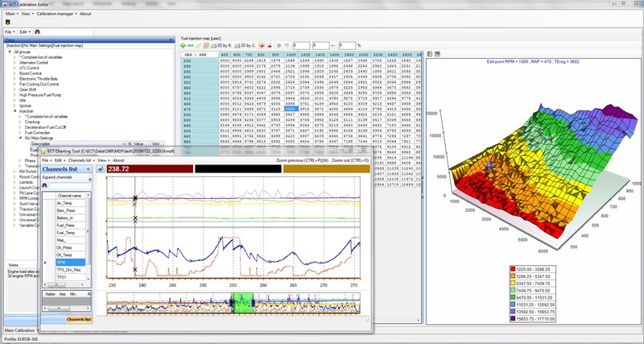Image resolution: width=644 pixels, height=344 pixels.
Task: Click the pin icon beside Expand channels
Action: click(x=91, y=178)
